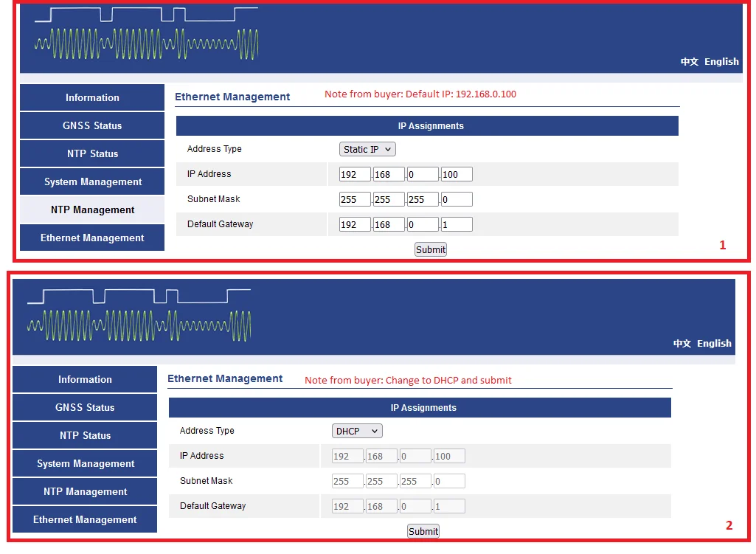Switch to English language in bottom panel
The image size is (756, 554).
[x=714, y=343]
